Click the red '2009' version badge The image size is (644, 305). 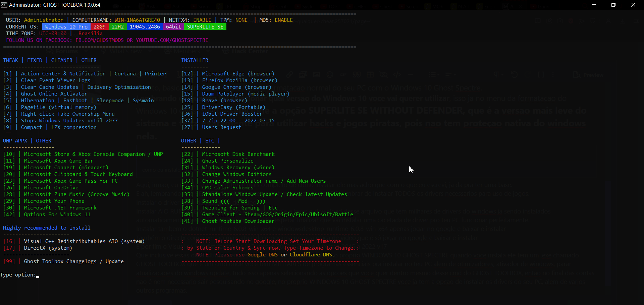99,27
